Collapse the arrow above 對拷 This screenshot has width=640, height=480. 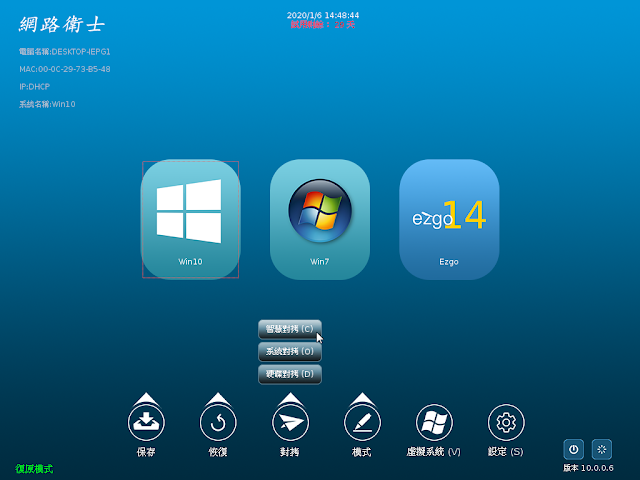(x=290, y=399)
